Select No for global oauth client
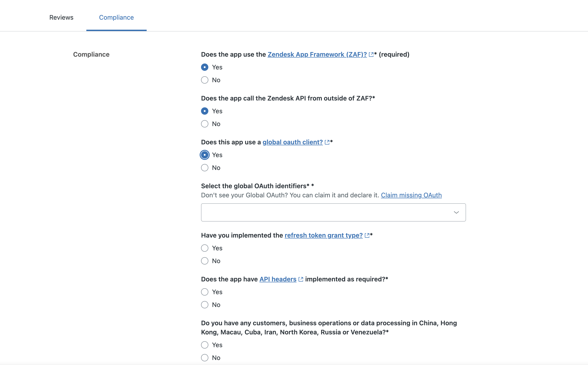 205,168
